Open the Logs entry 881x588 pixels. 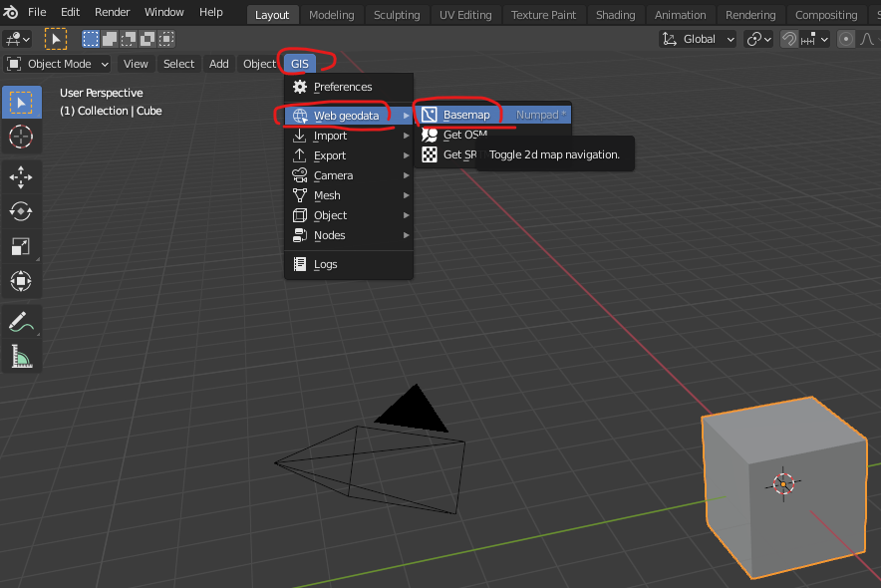[x=349, y=264]
